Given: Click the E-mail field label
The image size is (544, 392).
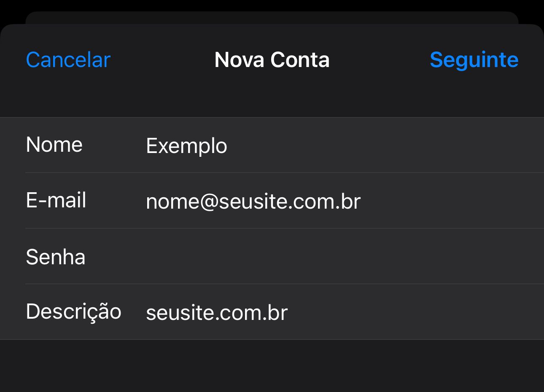Looking at the screenshot, I should (x=56, y=200).
